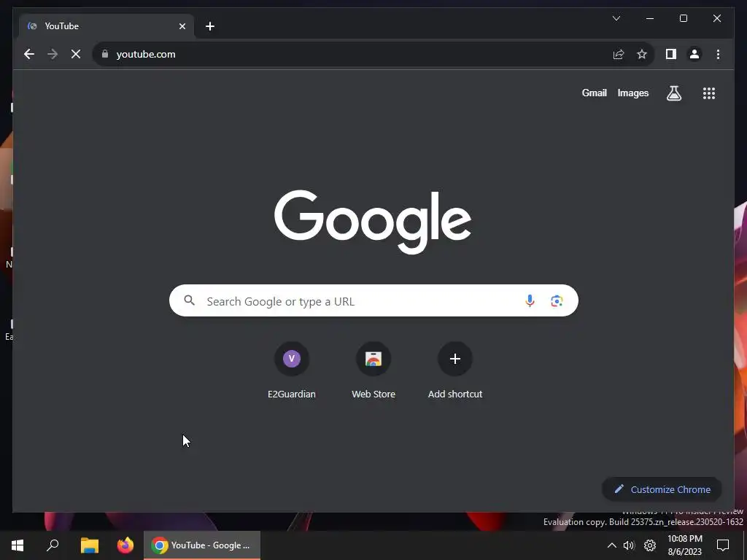This screenshot has width=747, height=560.
Task: Open the volume control in the tray
Action: [629, 545]
